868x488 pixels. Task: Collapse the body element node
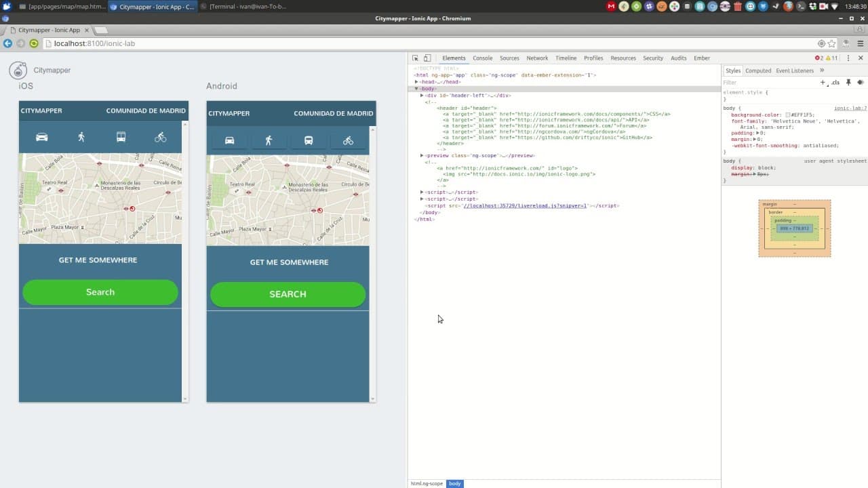coord(416,89)
